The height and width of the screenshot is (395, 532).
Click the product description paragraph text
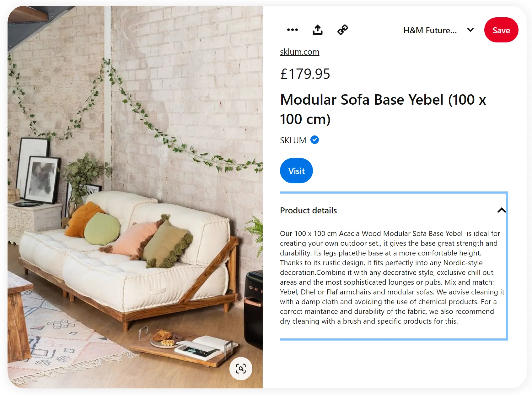(x=392, y=277)
